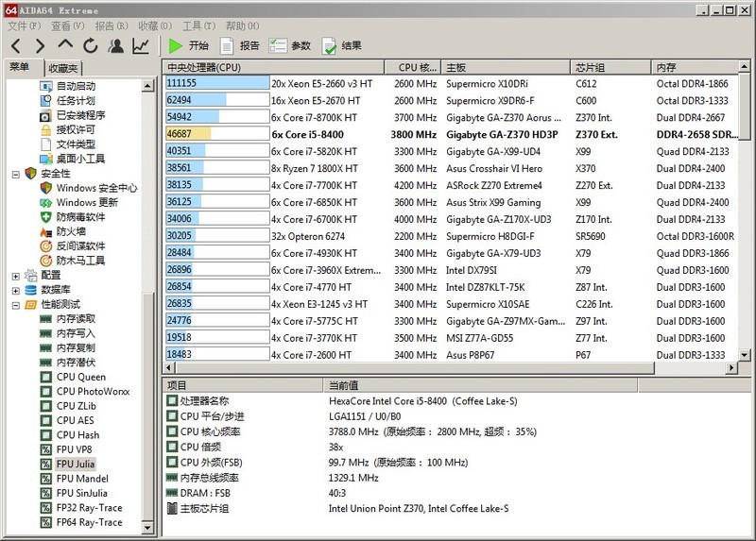
Task: Select the 54942 score bar
Action: coord(217,117)
